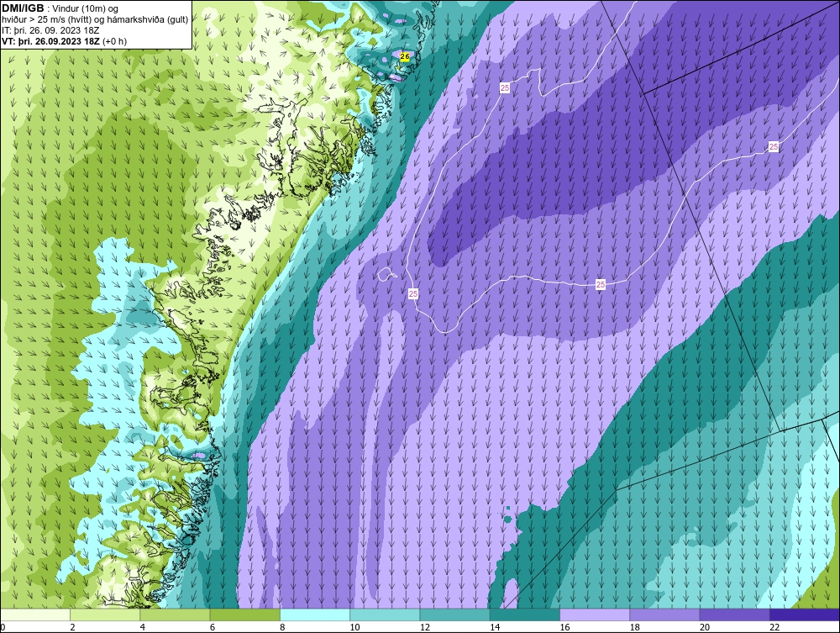
Task: Pick the 12–14 m/s teal legend swatch
Action: point(454,615)
